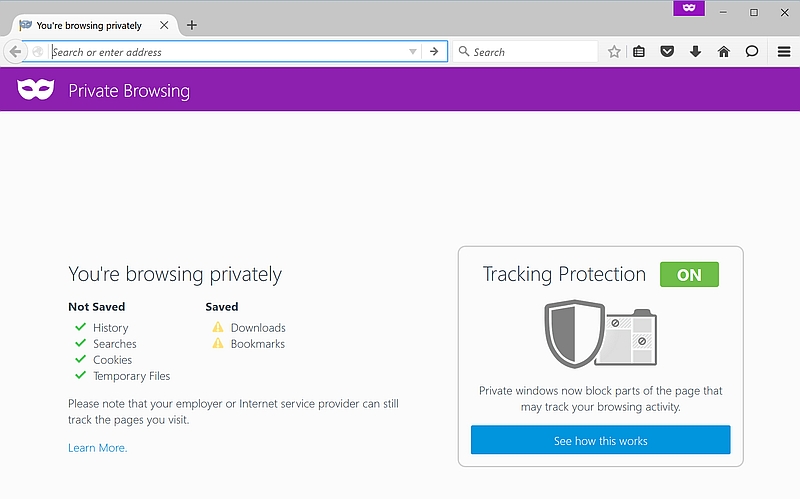
Task: Open a new tab with plus button
Action: click(192, 25)
